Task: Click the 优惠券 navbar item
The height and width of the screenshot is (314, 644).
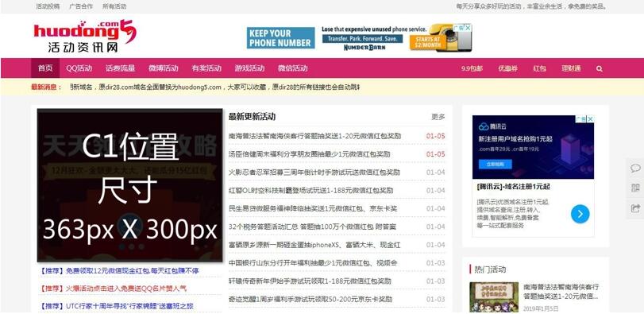Action: point(507,68)
